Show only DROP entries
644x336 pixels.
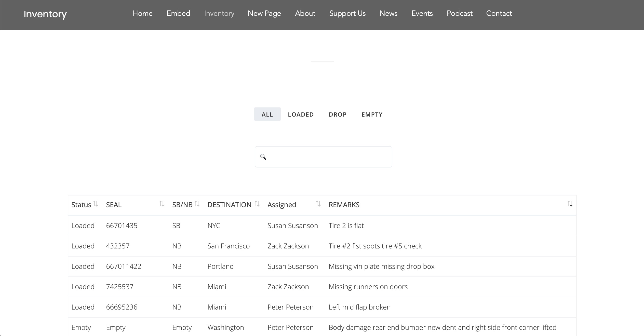338,114
